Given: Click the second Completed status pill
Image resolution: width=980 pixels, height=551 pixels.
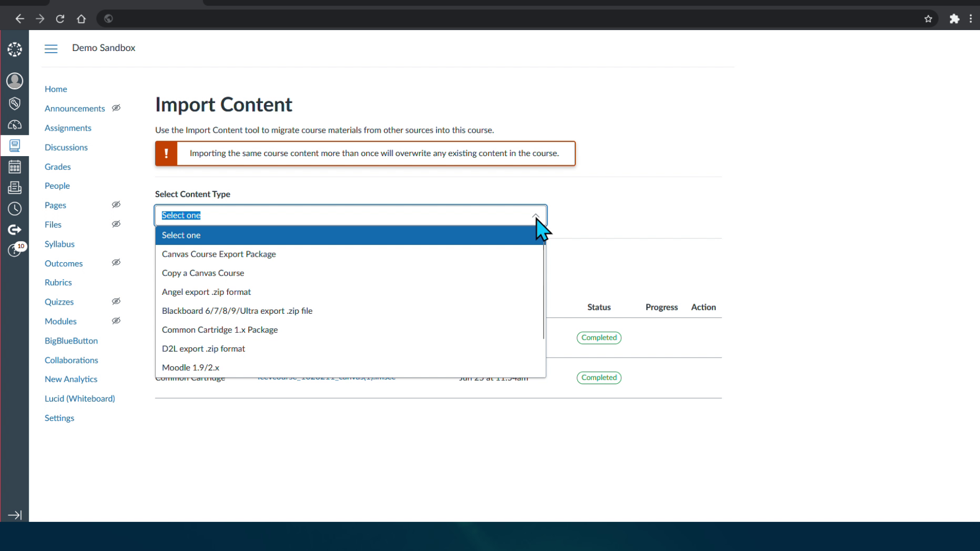Looking at the screenshot, I should (x=599, y=378).
